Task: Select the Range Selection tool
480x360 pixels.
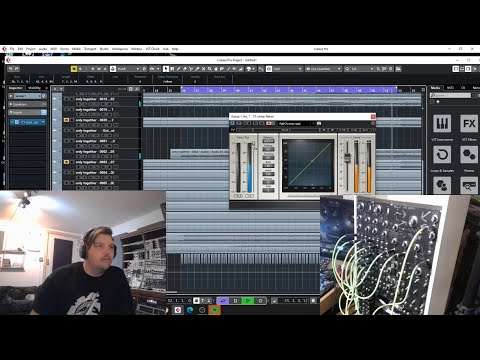Action: [172, 69]
